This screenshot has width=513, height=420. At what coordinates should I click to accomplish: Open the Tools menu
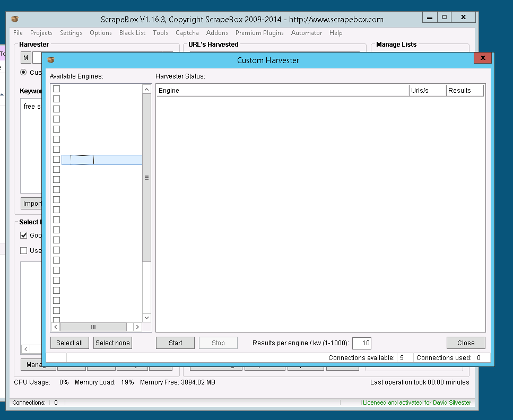pyautogui.click(x=160, y=33)
